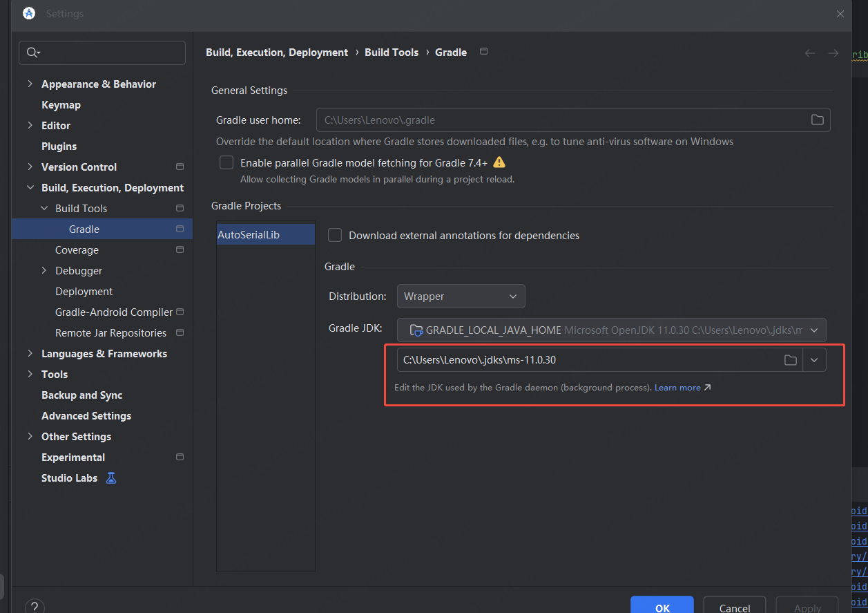Screen dimensions: 868x613
Task: Focus the settings search field
Action: coord(102,53)
